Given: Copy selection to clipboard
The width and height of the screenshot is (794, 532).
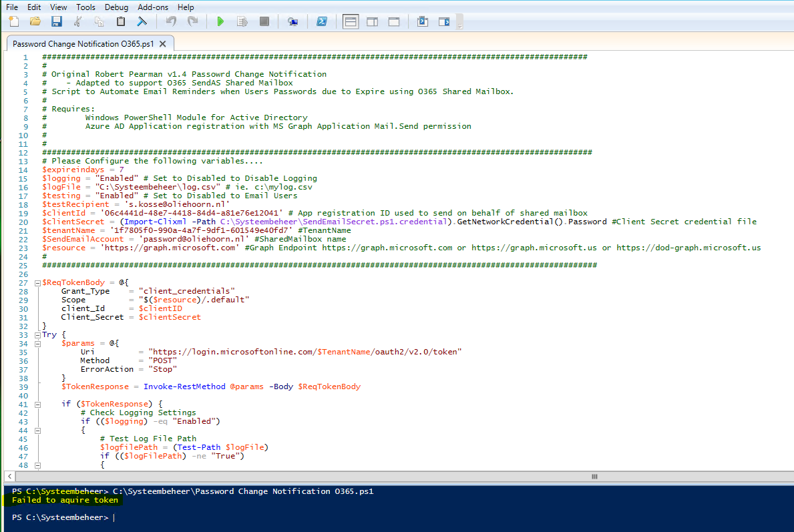Looking at the screenshot, I should (x=100, y=21).
